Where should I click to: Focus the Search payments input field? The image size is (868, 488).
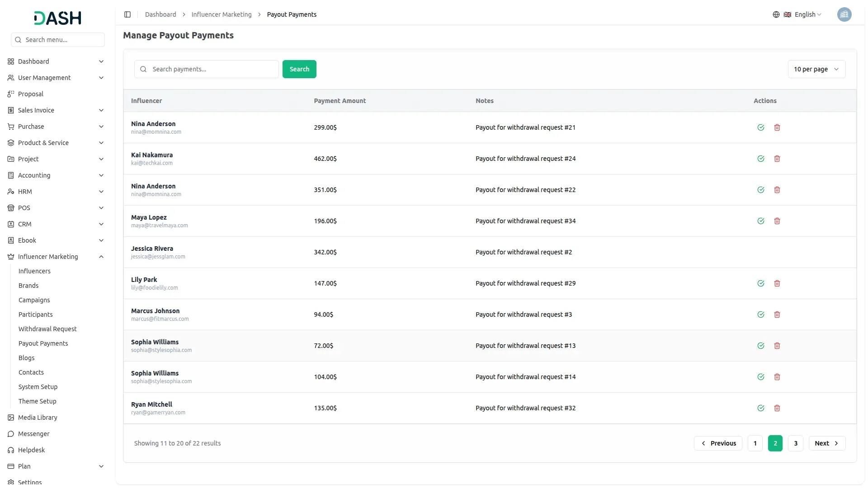[x=212, y=69]
